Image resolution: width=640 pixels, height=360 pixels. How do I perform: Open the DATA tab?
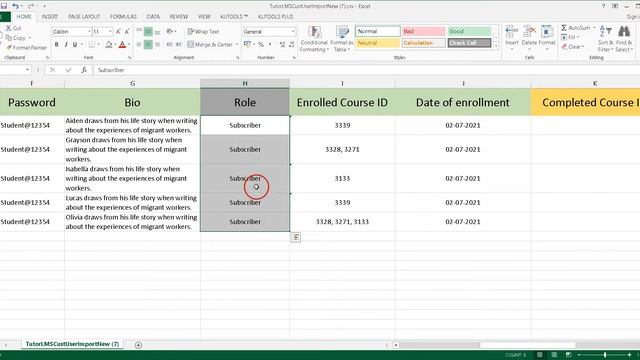(x=153, y=17)
